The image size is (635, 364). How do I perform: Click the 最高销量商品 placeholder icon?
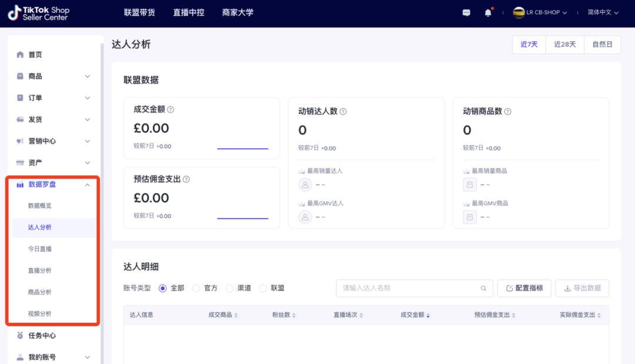coord(470,185)
